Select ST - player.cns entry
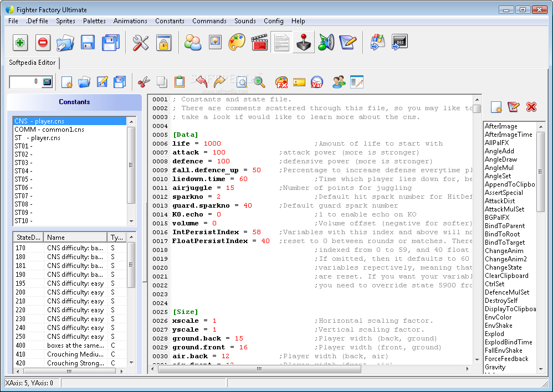This screenshot has width=553, height=392. (x=70, y=138)
